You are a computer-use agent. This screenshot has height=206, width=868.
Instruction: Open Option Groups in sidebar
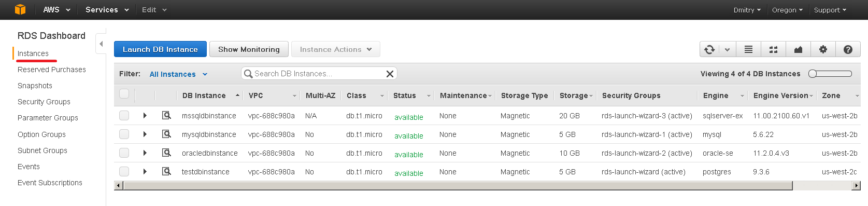41,134
